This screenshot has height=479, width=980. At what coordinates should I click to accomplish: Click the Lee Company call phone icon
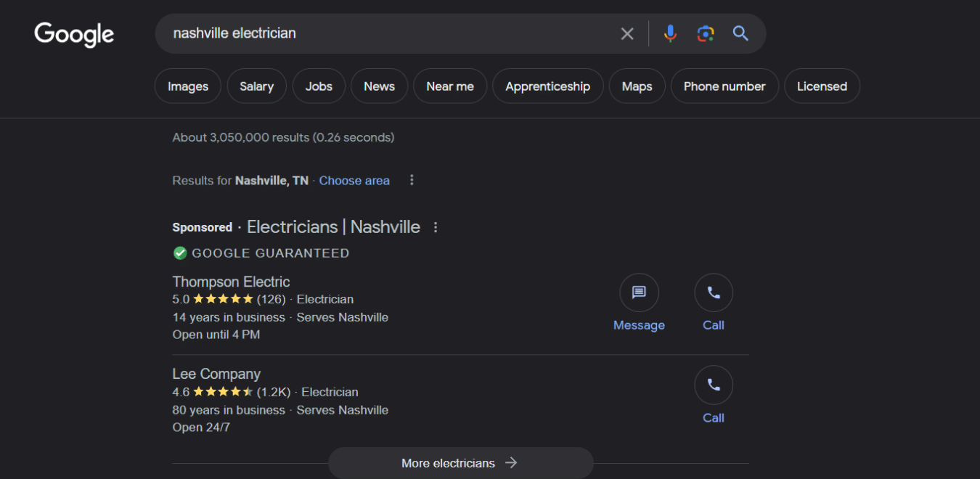pyautogui.click(x=714, y=385)
